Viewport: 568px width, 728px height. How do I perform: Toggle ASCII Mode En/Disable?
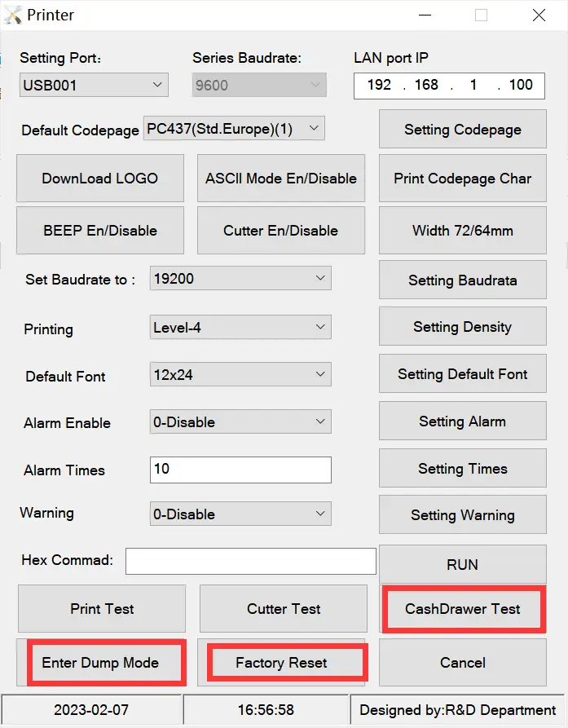[x=280, y=179]
